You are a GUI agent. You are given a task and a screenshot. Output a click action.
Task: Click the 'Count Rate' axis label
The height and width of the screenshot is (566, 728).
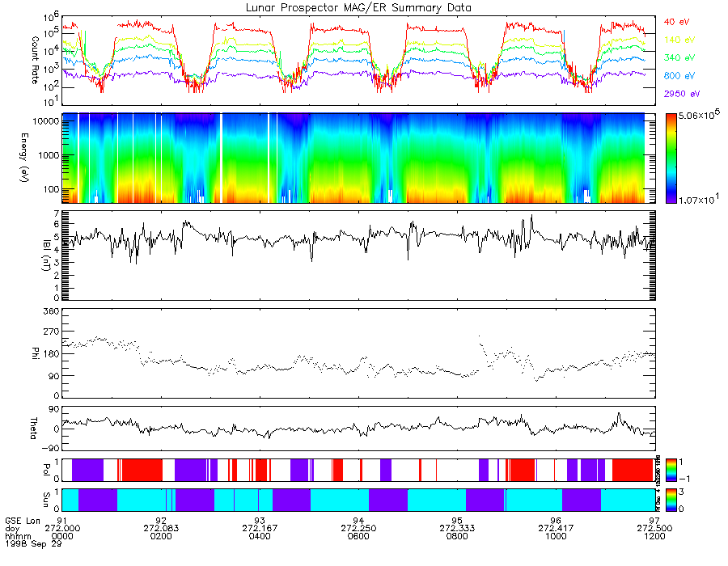[34, 61]
